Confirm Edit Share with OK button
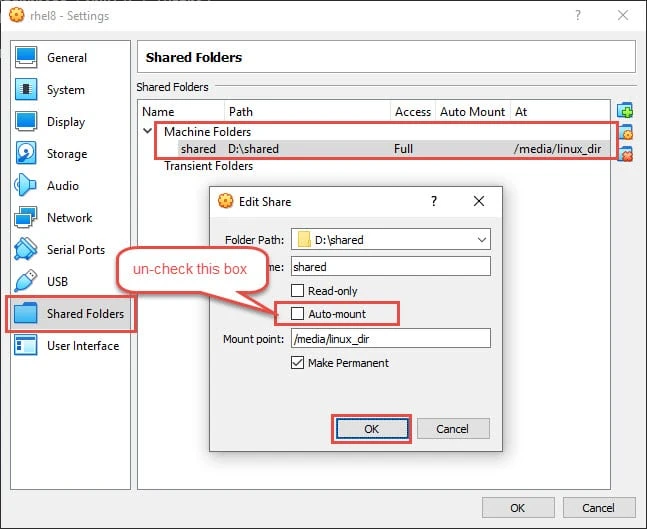The height and width of the screenshot is (529, 647). 371,429
